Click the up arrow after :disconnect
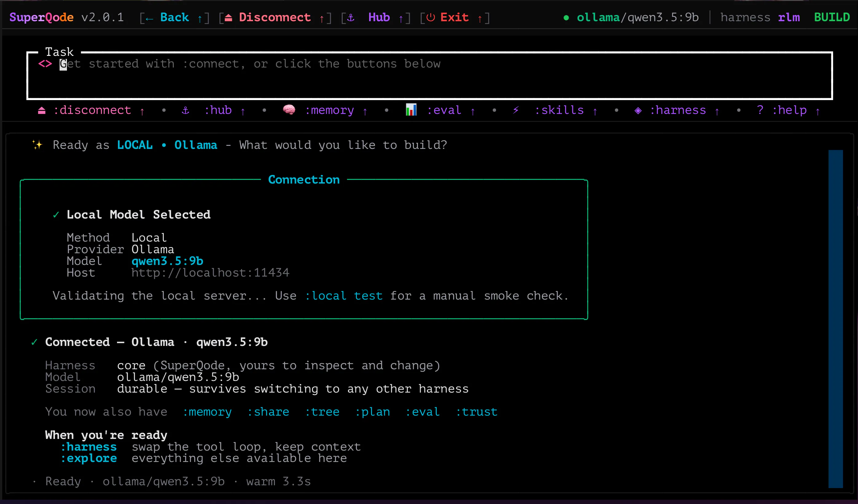 (142, 111)
